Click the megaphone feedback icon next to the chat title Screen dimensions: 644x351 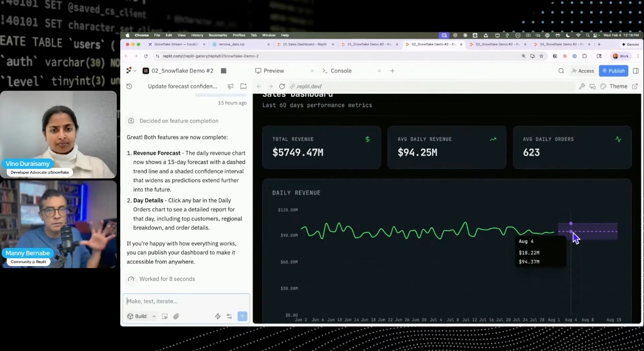tap(230, 86)
